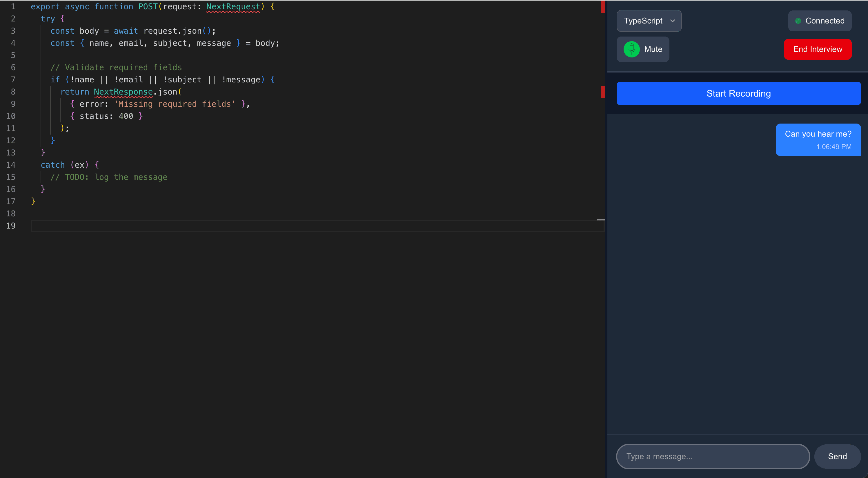Toggle the Start Recording control
This screenshot has height=478, width=868.
(739, 93)
